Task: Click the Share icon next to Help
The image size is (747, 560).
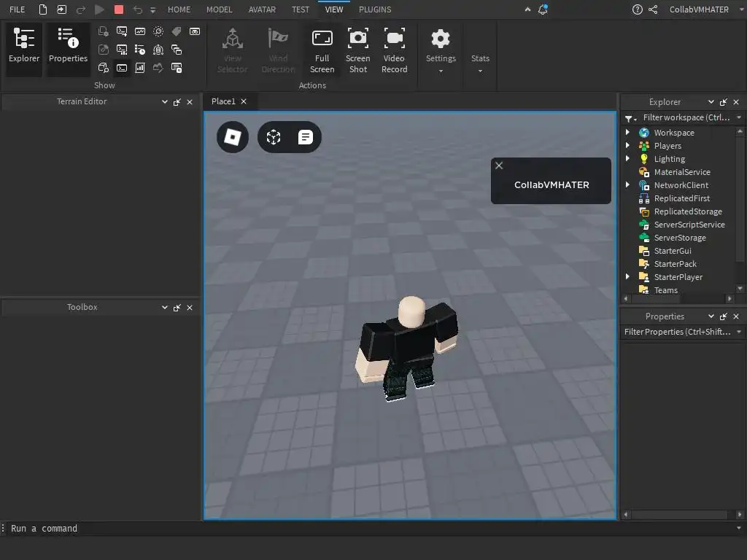Action: (x=653, y=9)
